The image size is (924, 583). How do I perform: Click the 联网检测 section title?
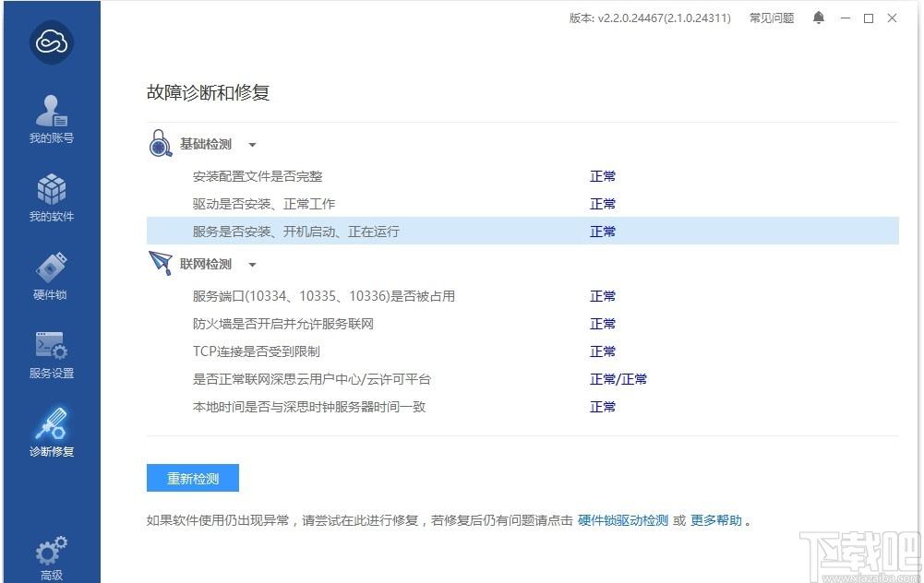pyautogui.click(x=206, y=265)
